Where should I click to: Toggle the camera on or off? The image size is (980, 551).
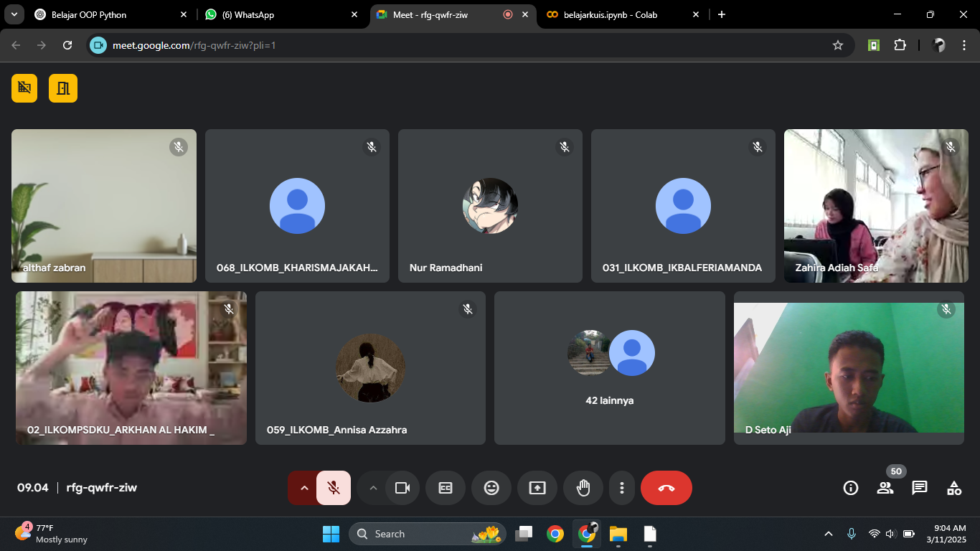pos(402,488)
